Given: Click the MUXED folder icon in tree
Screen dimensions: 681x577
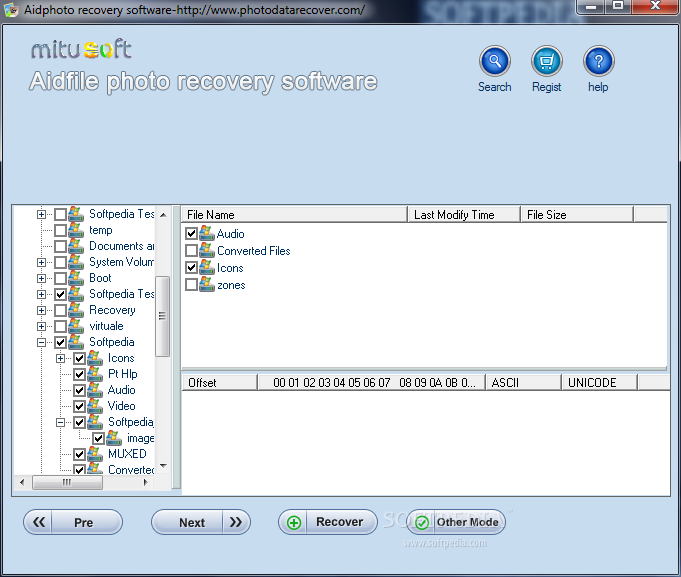Looking at the screenshot, I should click(x=95, y=454).
